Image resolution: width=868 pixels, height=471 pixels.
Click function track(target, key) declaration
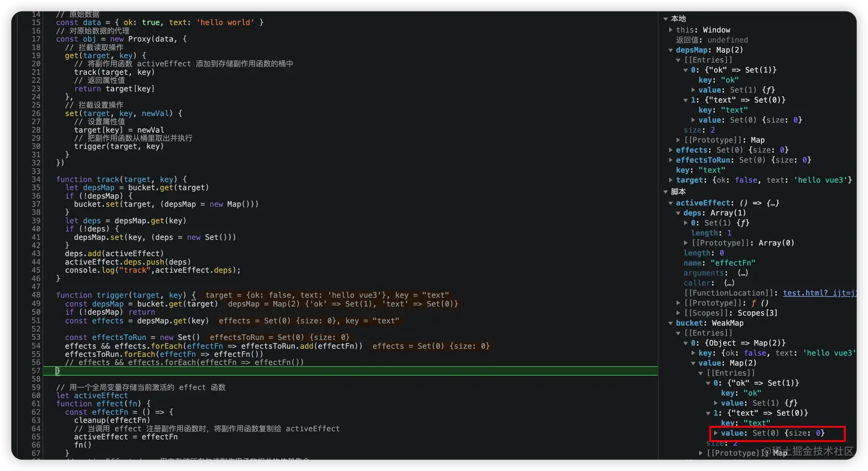click(121, 179)
